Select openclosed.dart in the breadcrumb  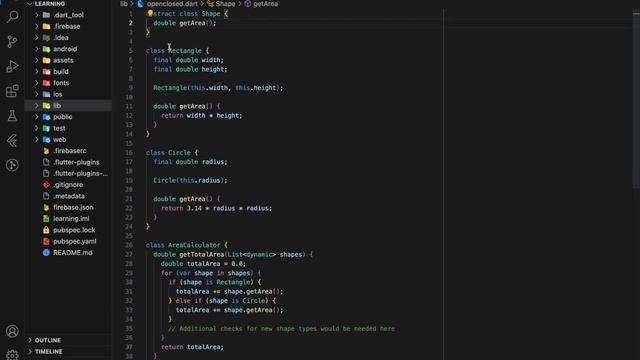click(172, 4)
